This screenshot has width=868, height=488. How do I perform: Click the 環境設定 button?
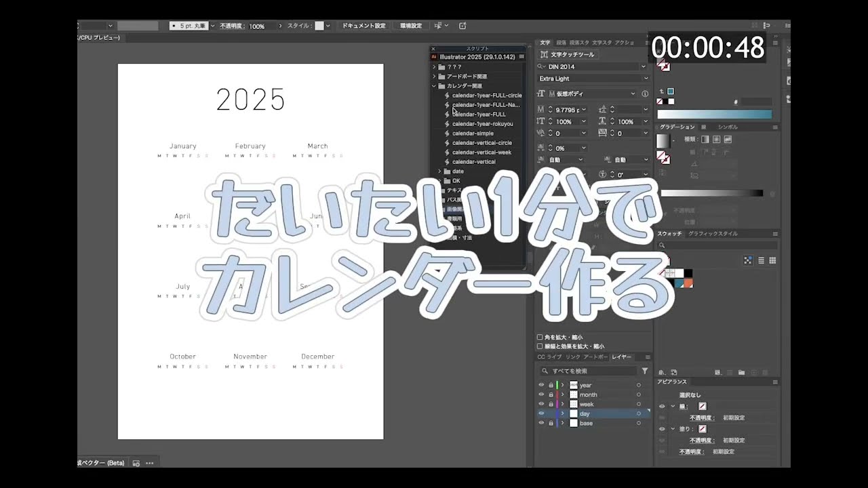tap(412, 25)
